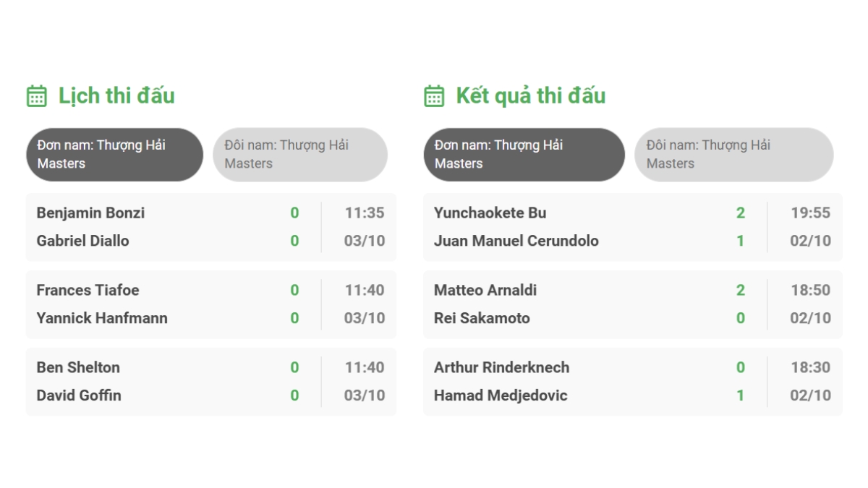Switch to Đôi nam tab under Lịch thi đấu

(300, 154)
